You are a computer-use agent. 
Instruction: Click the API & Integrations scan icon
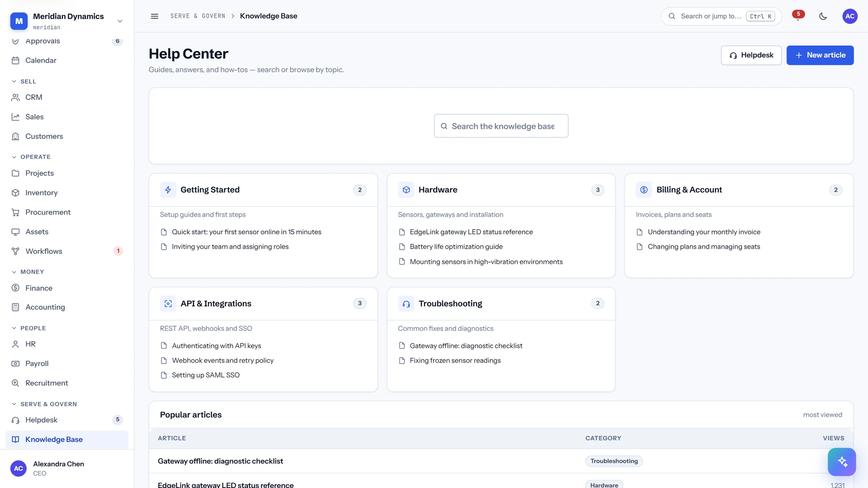[x=168, y=304]
